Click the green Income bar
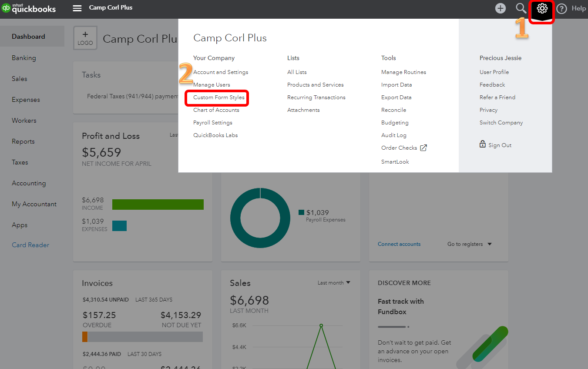Screen dimensions: 588x369 158,205
